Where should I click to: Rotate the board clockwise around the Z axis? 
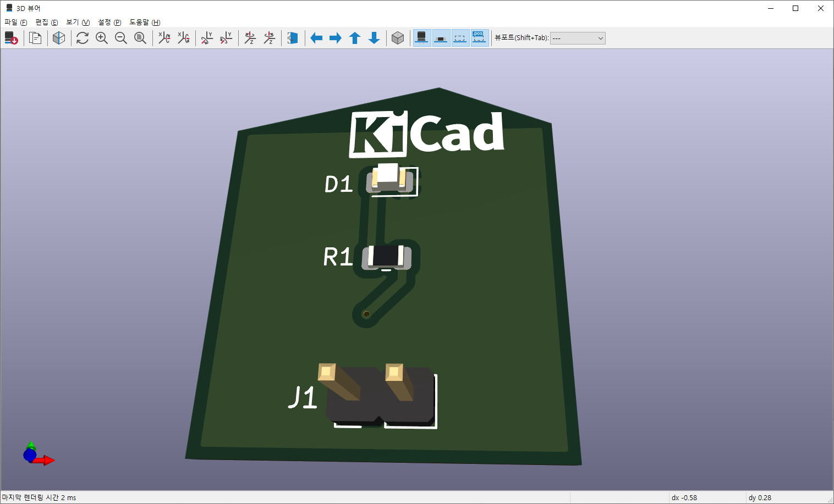click(250, 38)
